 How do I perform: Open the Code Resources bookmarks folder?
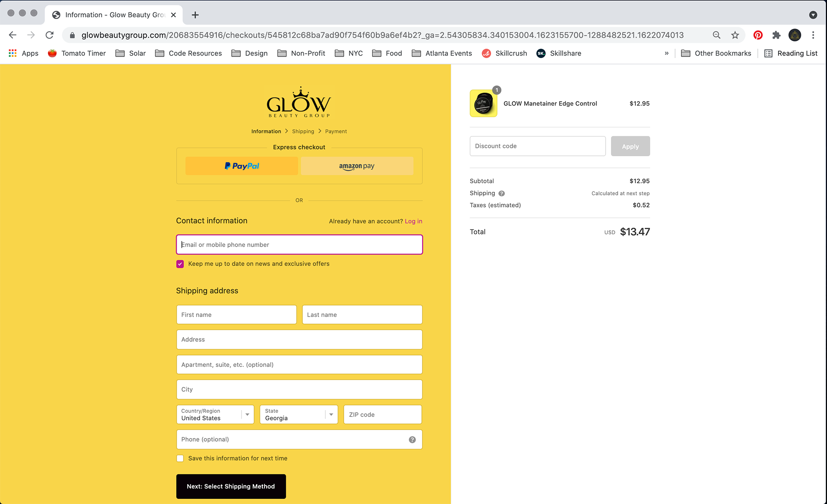point(189,53)
